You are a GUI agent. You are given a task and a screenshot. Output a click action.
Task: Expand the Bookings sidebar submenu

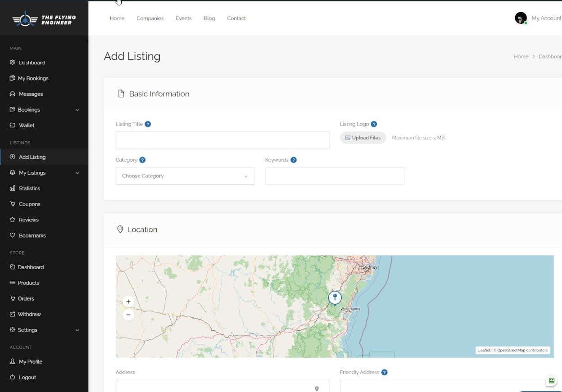[x=77, y=110]
